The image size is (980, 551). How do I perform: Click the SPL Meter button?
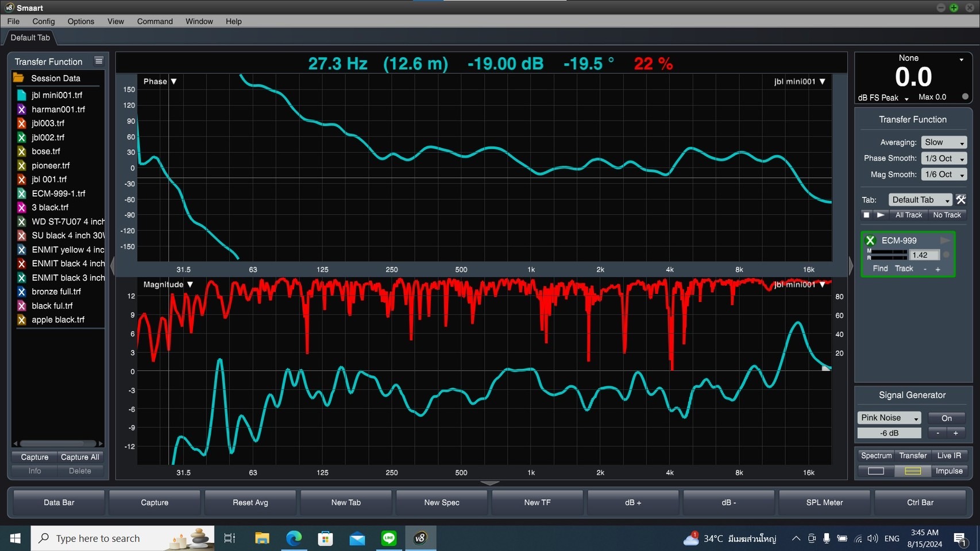(824, 502)
